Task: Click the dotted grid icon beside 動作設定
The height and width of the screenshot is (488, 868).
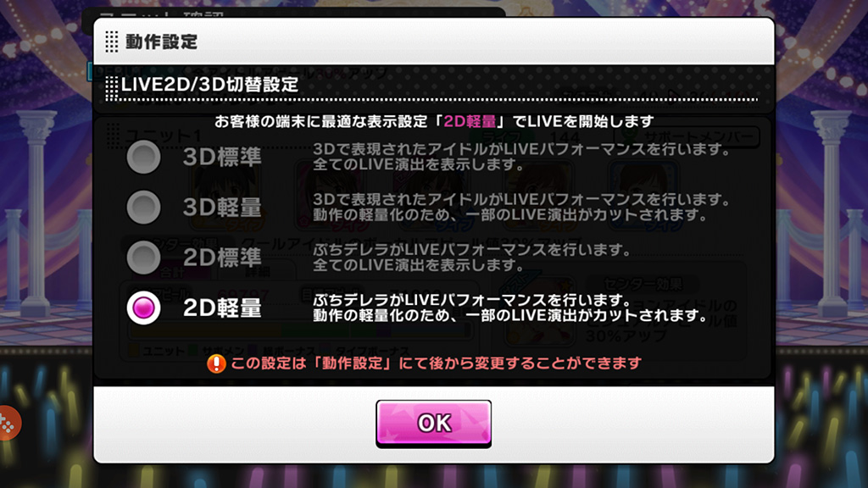Action: click(x=112, y=42)
